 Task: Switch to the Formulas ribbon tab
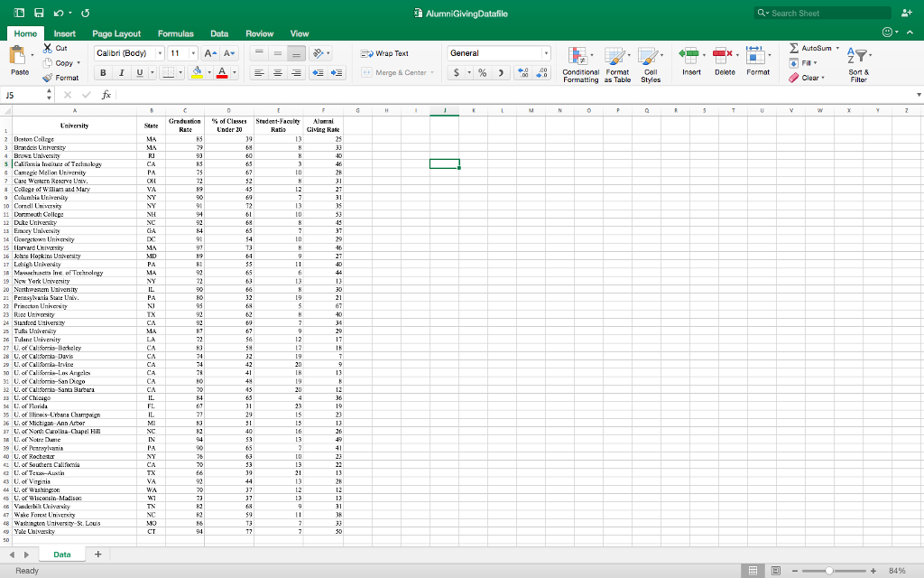(x=175, y=33)
